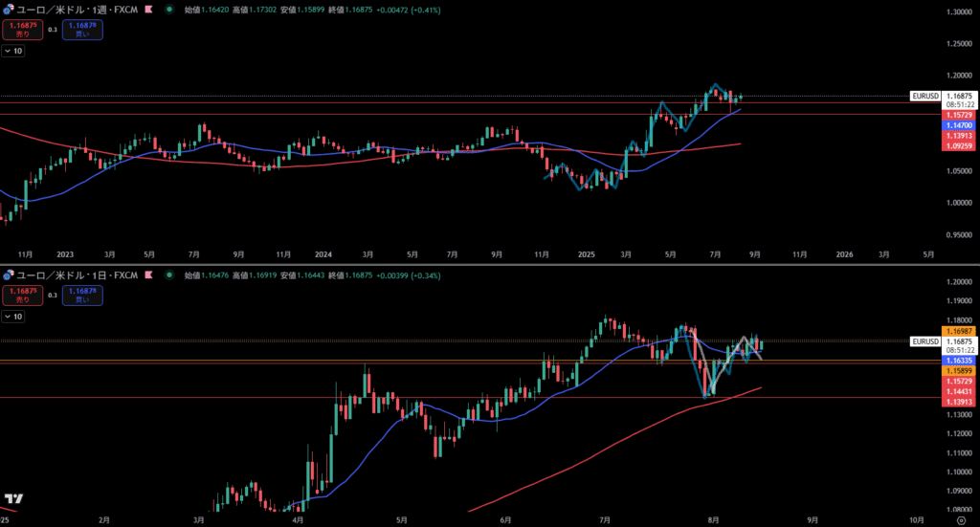Click the 1.20000 scale value on daily price axis
The height and width of the screenshot is (527, 980).
tap(959, 281)
